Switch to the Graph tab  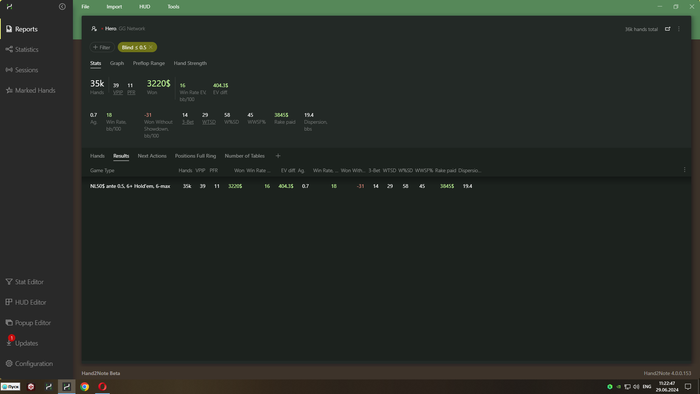pyautogui.click(x=117, y=63)
